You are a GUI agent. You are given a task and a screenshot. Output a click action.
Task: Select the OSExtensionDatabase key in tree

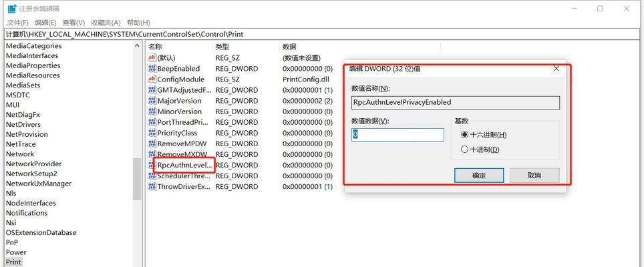coord(41,232)
